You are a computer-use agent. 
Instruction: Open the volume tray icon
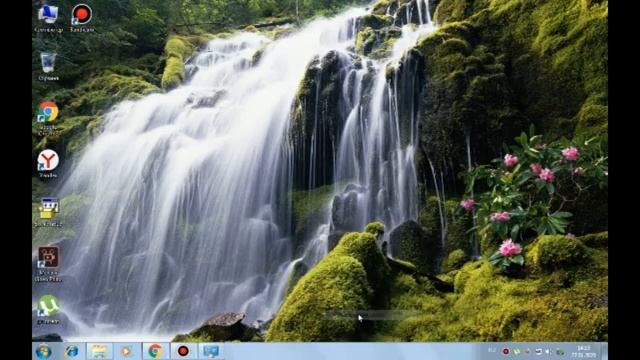pyautogui.click(x=549, y=351)
